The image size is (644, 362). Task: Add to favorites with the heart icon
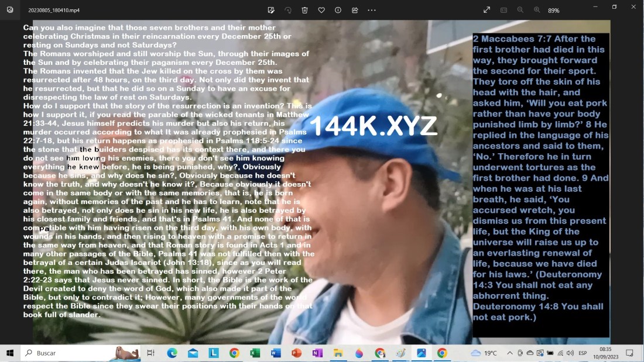coord(321,10)
